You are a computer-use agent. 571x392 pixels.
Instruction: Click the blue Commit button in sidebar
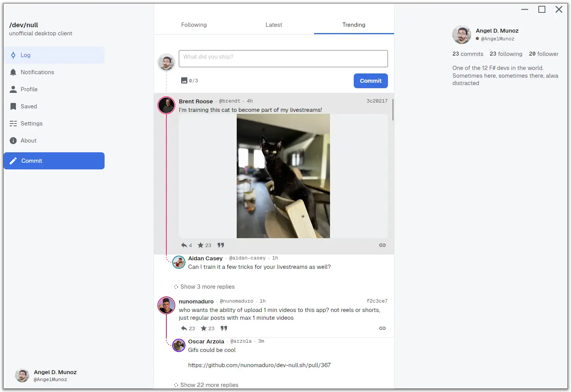[x=54, y=161]
